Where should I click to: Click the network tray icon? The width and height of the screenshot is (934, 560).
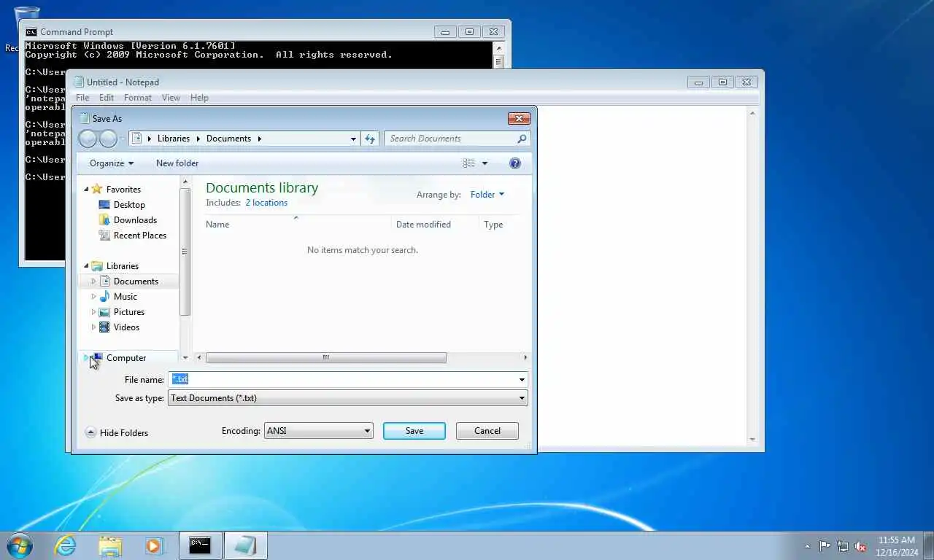843,545
